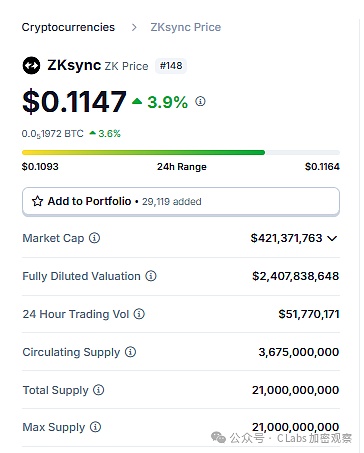Open Market Cap info tooltip icon

point(94,238)
